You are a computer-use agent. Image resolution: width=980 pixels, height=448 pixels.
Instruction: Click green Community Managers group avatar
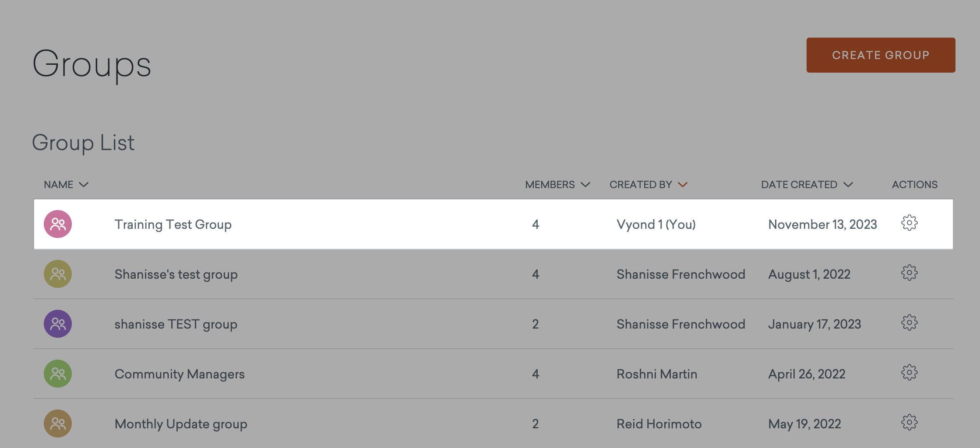point(58,374)
